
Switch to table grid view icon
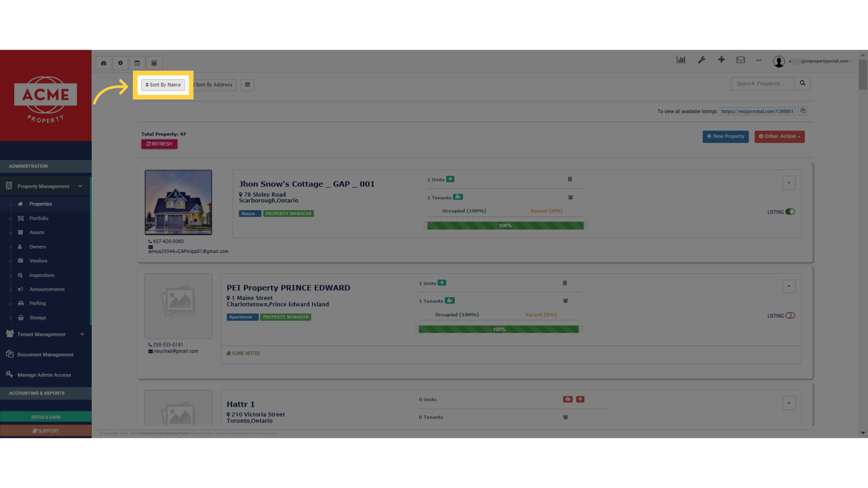tap(247, 85)
